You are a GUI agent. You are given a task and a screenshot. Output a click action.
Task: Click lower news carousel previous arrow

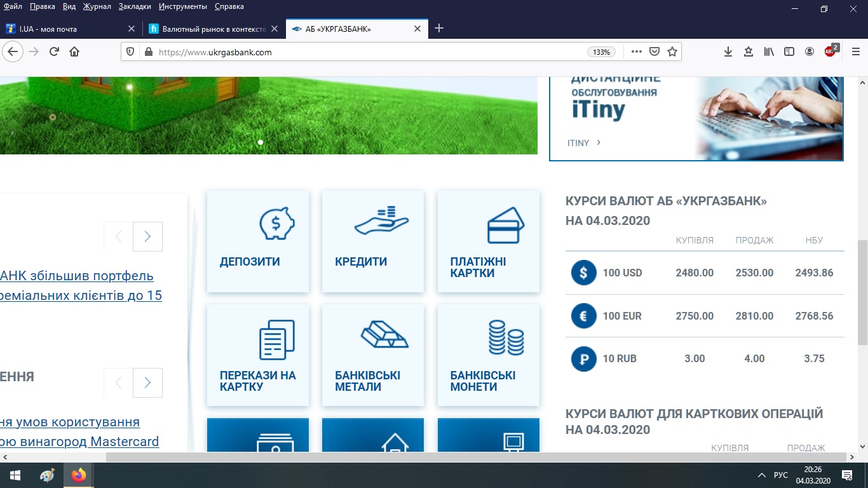pos(118,383)
